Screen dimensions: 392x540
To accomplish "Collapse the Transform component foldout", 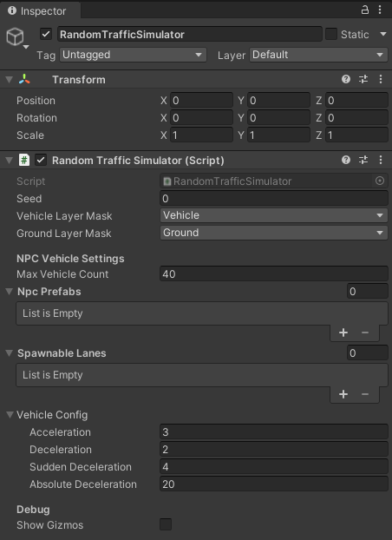I will point(10,80).
